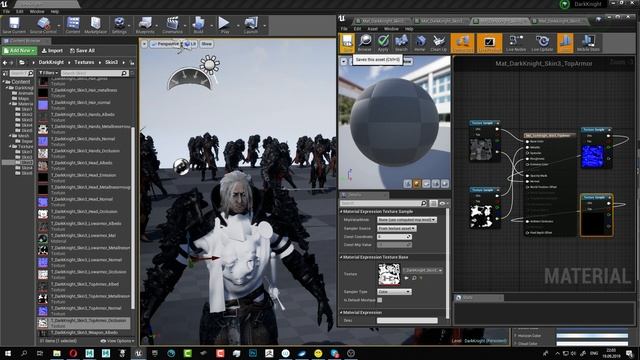Image resolution: width=640 pixels, height=360 pixels.
Task: Click the Details visibility eye icon
Action: pos(442,203)
